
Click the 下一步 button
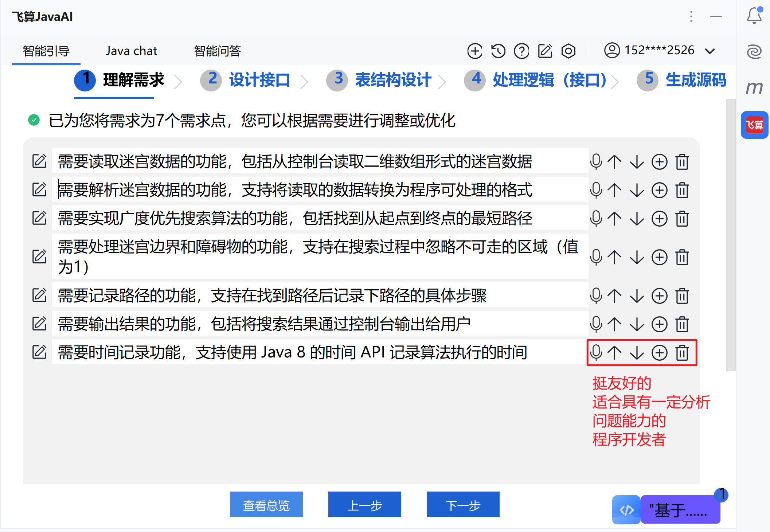463,505
